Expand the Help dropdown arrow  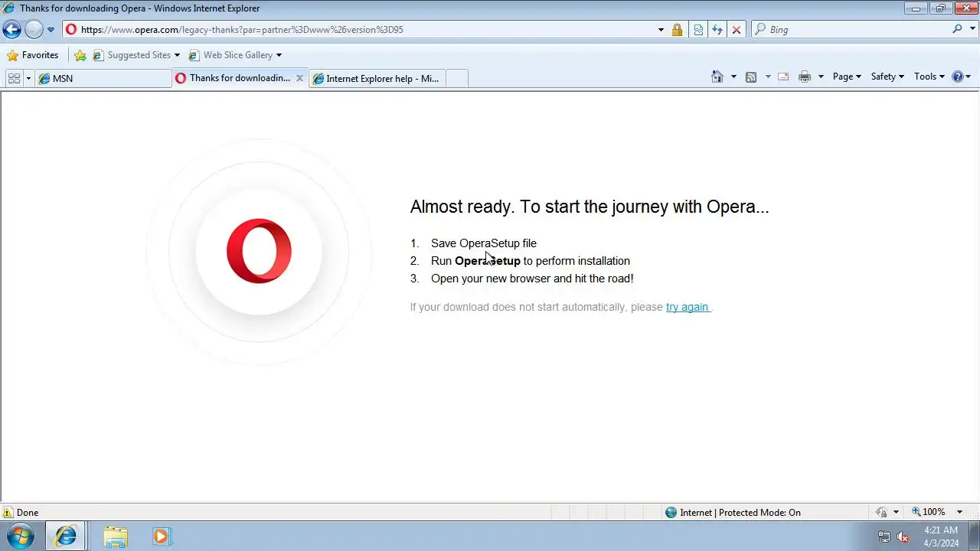point(969,77)
